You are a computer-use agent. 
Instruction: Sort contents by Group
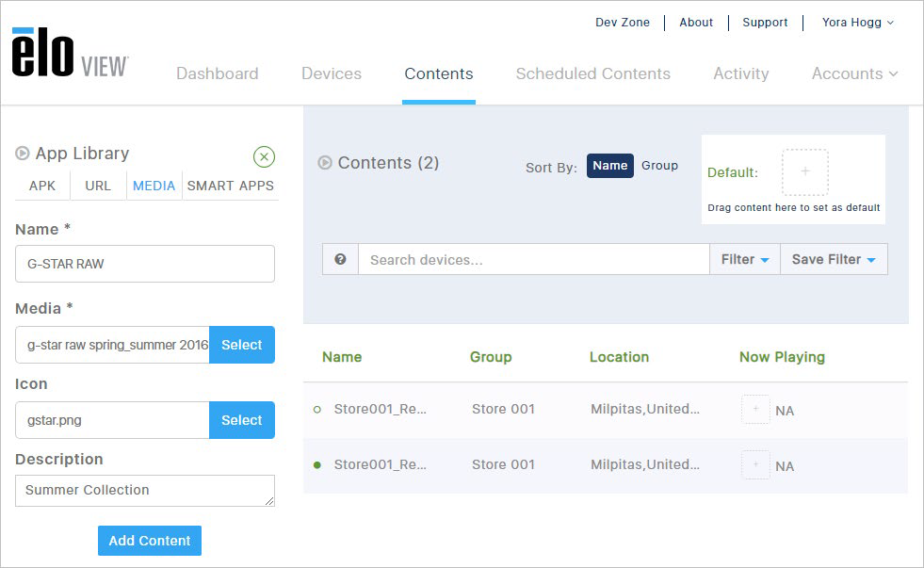tap(659, 166)
